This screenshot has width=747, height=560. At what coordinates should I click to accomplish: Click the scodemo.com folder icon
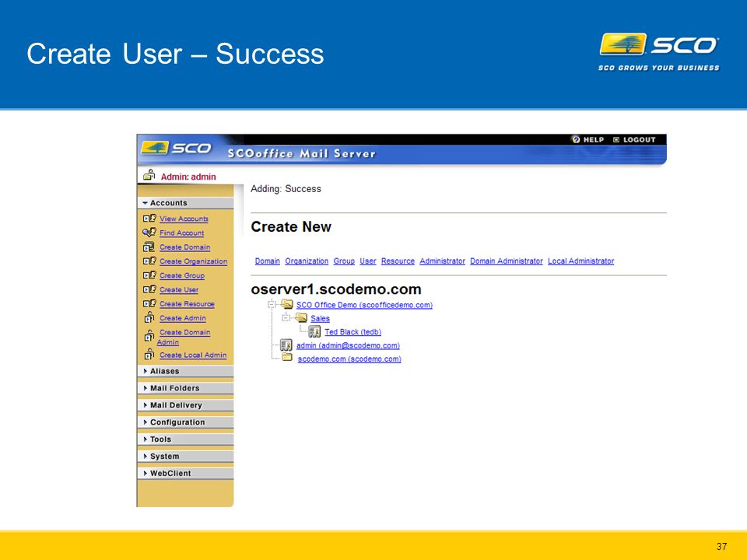tap(287, 357)
